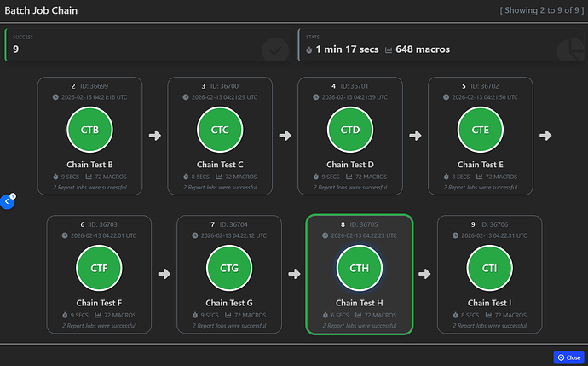Select the CTD circle icon

[350, 130]
